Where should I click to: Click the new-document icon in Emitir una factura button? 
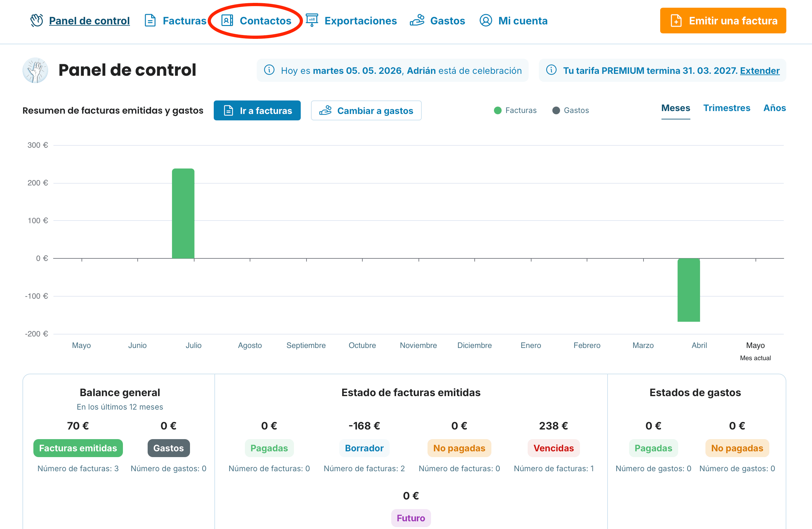tap(676, 21)
